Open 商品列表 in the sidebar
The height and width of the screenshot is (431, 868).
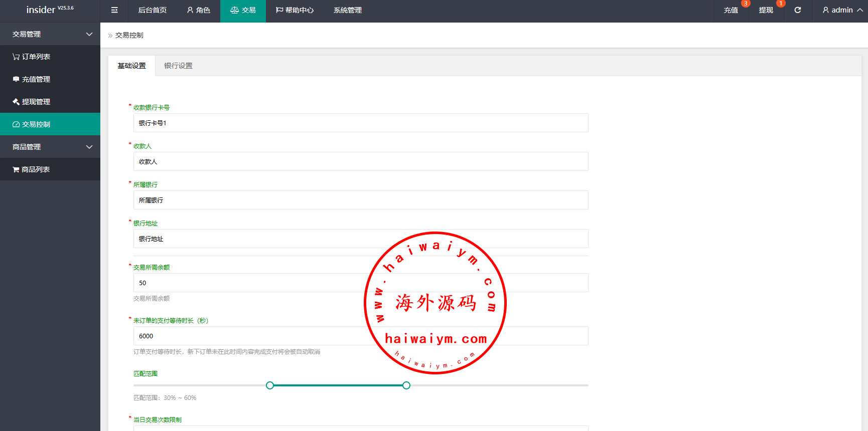coord(32,169)
